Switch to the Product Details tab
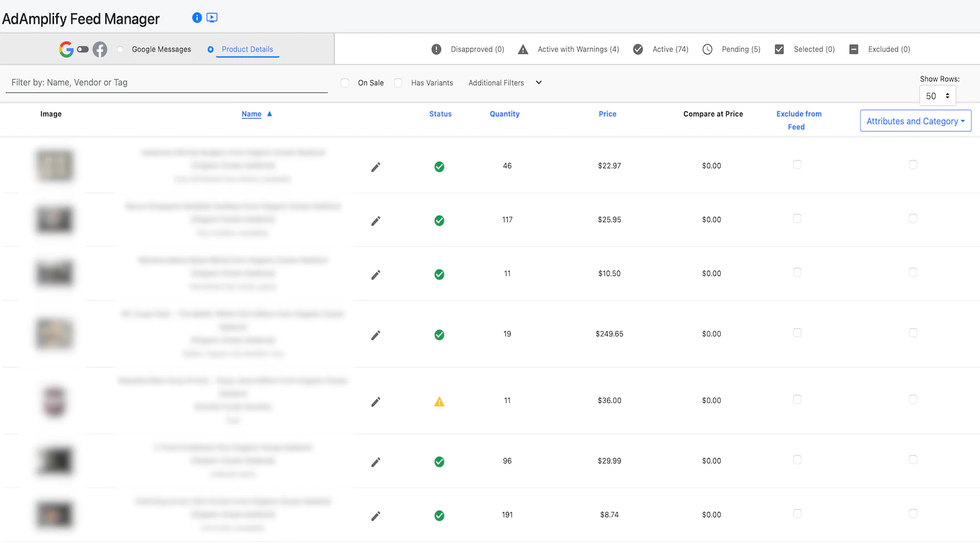This screenshot has width=980, height=551. 247,50
